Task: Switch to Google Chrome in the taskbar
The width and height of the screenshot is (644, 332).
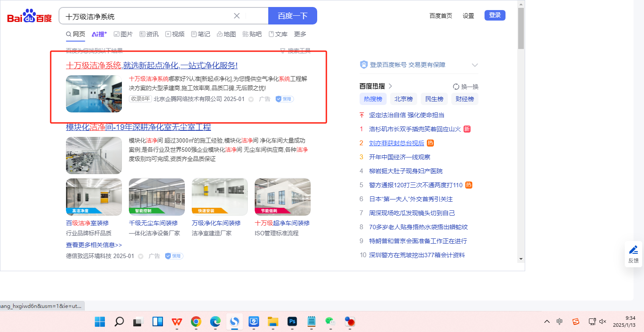Action: [x=196, y=322]
